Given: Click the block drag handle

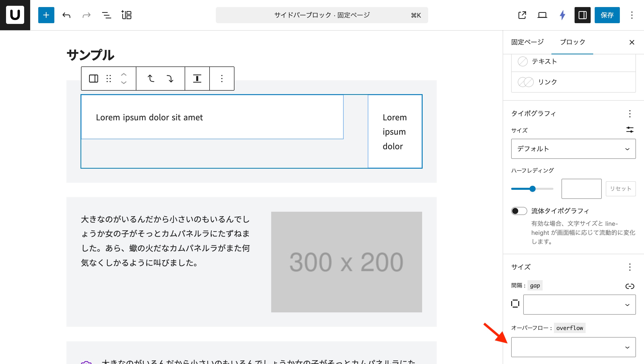Looking at the screenshot, I should [x=109, y=79].
